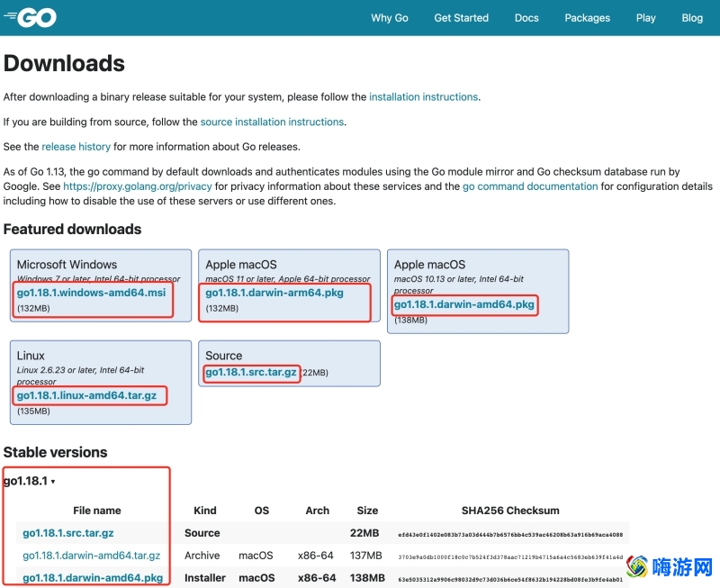
Task: Click the "SHA256 Checksum" column header
Action: [510, 511]
